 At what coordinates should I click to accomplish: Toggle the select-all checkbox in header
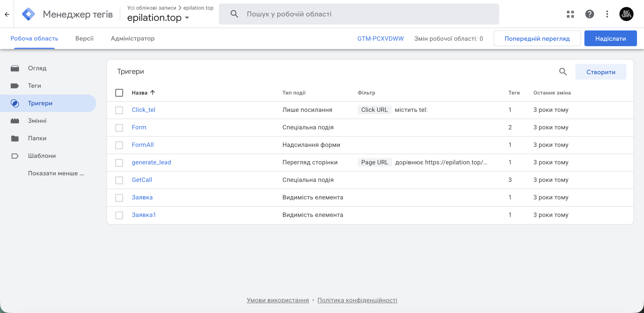click(119, 93)
